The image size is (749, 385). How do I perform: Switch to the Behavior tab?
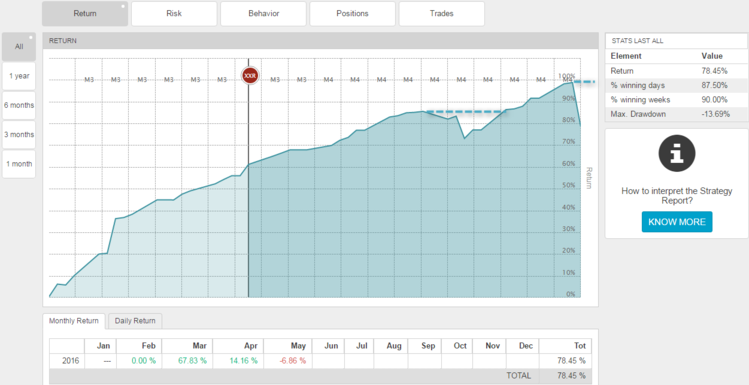click(263, 13)
